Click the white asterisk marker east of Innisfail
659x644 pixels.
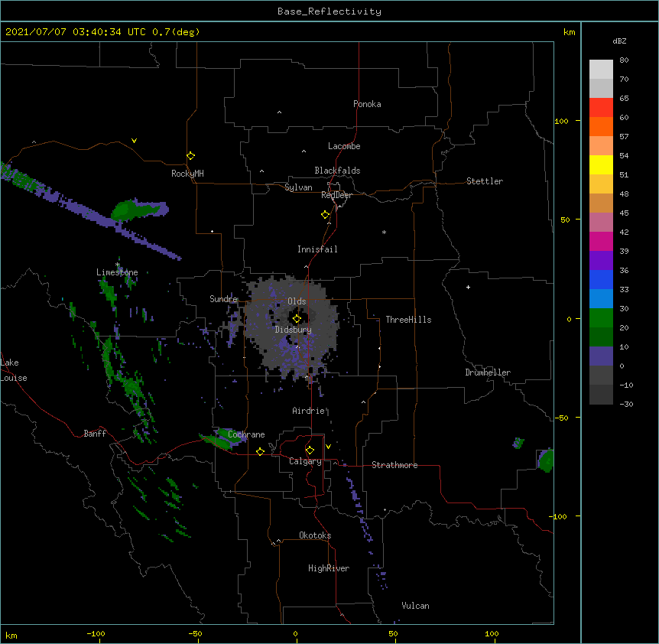384,232
